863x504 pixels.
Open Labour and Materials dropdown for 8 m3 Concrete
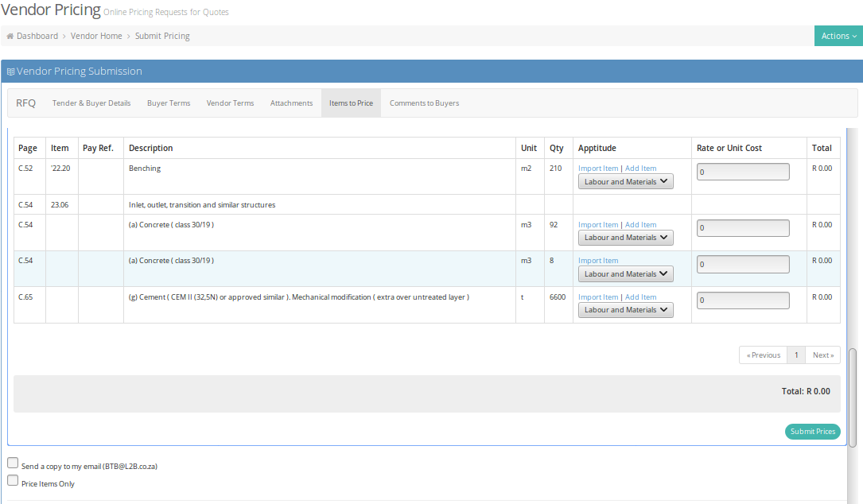[x=626, y=274]
